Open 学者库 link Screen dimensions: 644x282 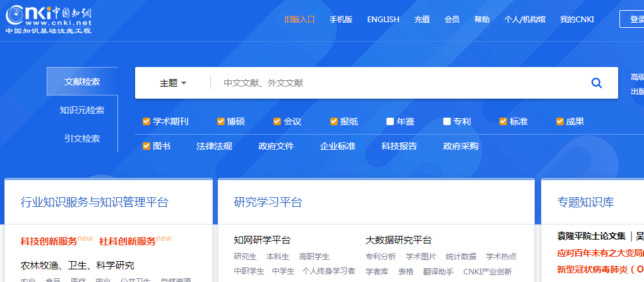point(377,272)
